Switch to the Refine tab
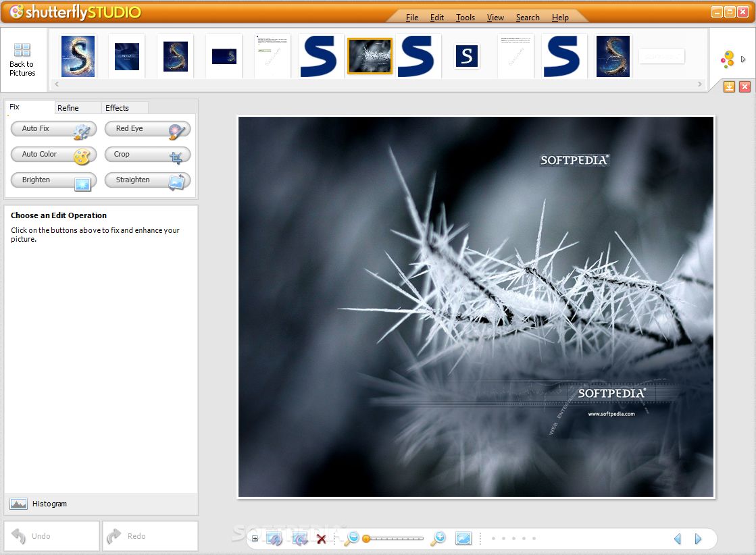 click(x=78, y=108)
